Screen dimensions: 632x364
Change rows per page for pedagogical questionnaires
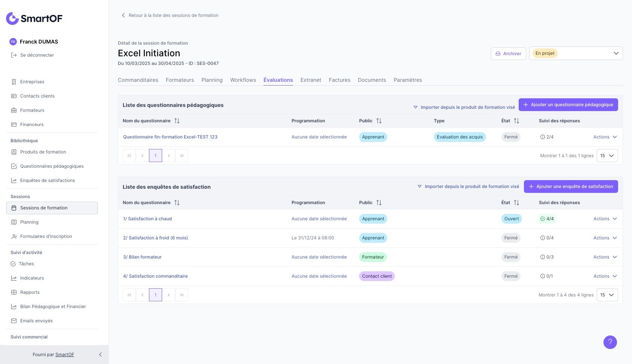pyautogui.click(x=607, y=156)
